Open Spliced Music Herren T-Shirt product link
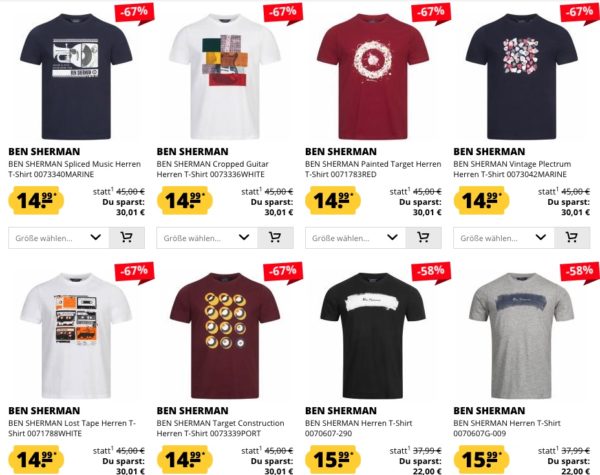Screen dimensions: 600x475 point(75,169)
